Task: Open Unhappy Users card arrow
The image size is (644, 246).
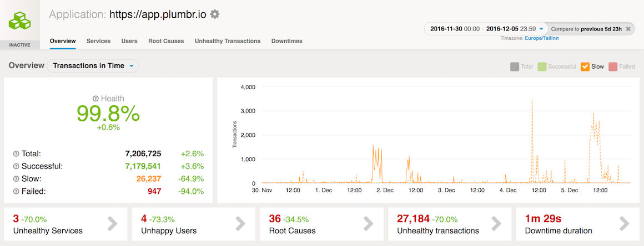Action: pos(240,223)
